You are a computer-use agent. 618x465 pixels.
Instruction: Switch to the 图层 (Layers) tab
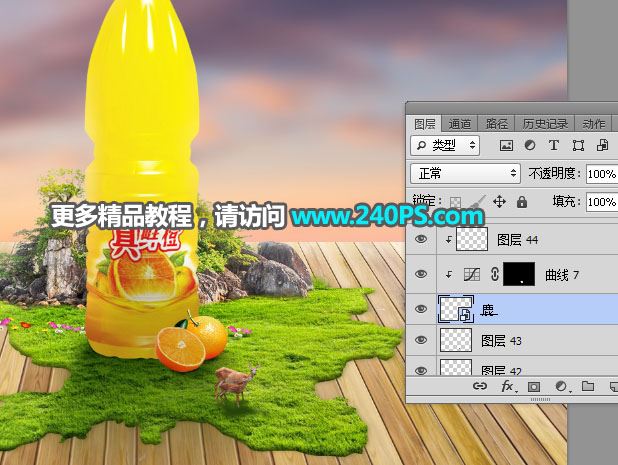tap(424, 124)
